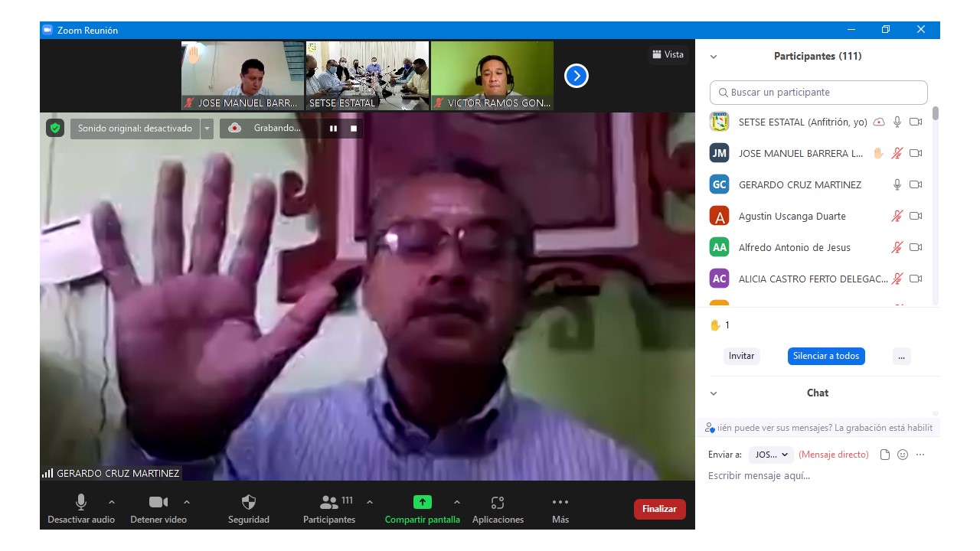Toggle SETSE ESTATAL camera icon

click(916, 122)
